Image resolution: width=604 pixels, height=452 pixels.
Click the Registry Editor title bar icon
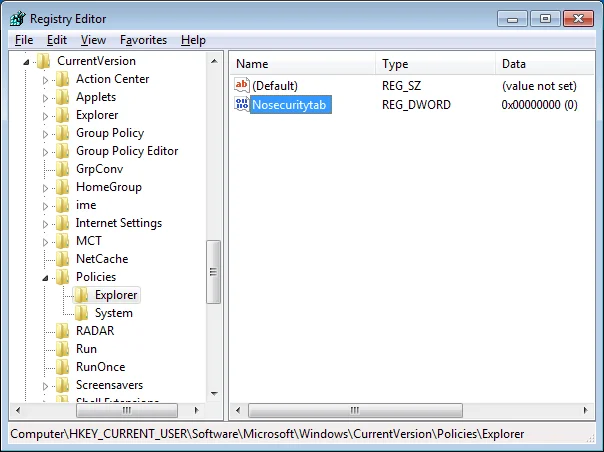pyautogui.click(x=18, y=18)
